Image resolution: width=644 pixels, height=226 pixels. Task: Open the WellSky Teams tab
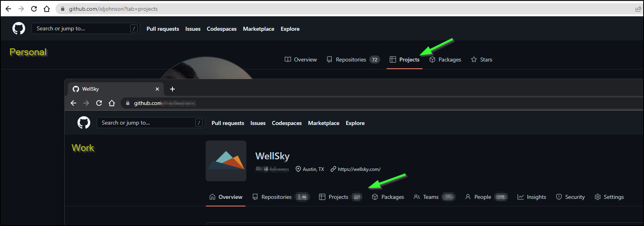[434, 197]
